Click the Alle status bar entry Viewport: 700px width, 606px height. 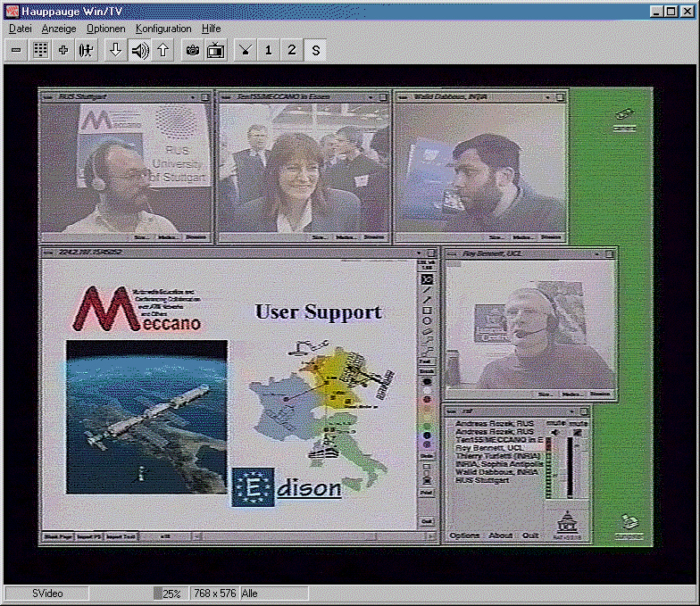274,594
